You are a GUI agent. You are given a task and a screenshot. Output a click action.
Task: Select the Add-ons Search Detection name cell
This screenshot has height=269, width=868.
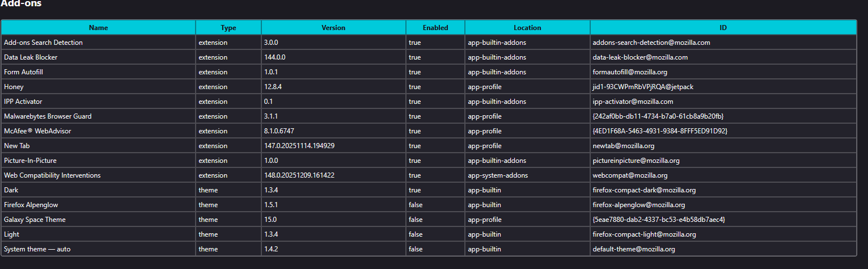pyautogui.click(x=43, y=43)
